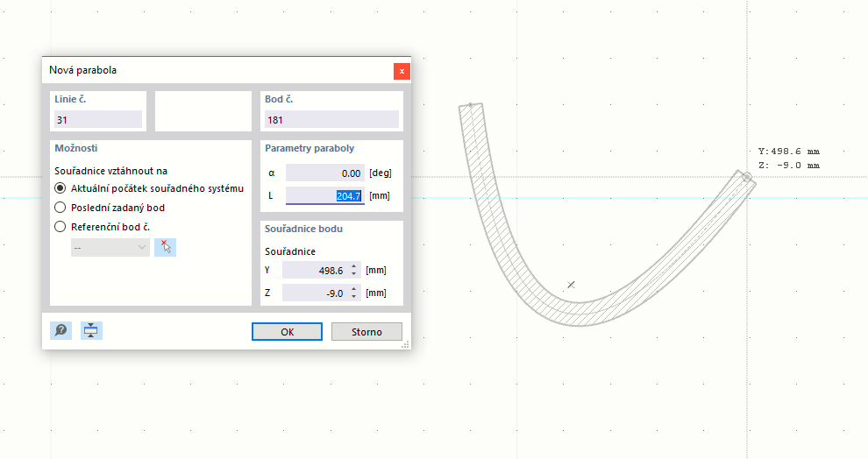Click the Souřadnice bodu heading
868x459 pixels.
coord(303,229)
